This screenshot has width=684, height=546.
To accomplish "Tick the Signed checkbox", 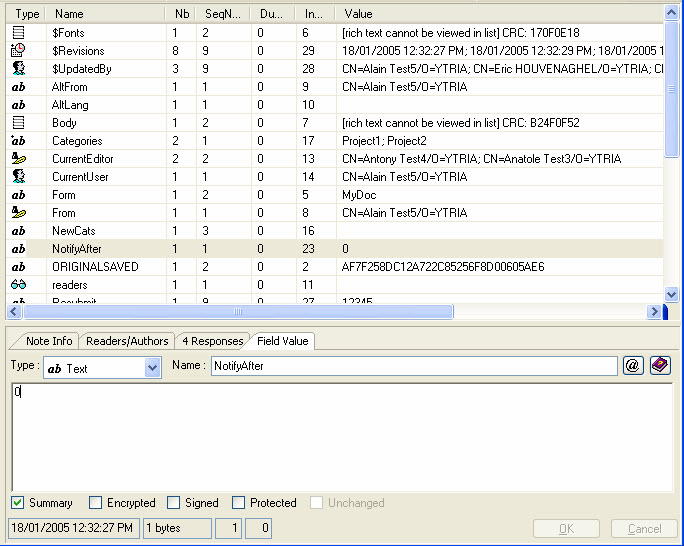I will (x=174, y=503).
